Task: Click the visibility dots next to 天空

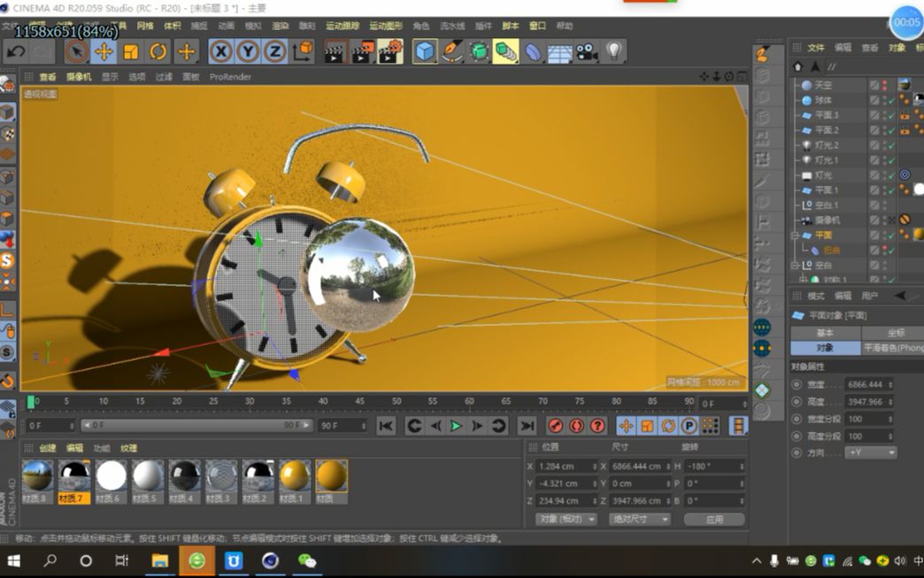Action: tap(883, 84)
